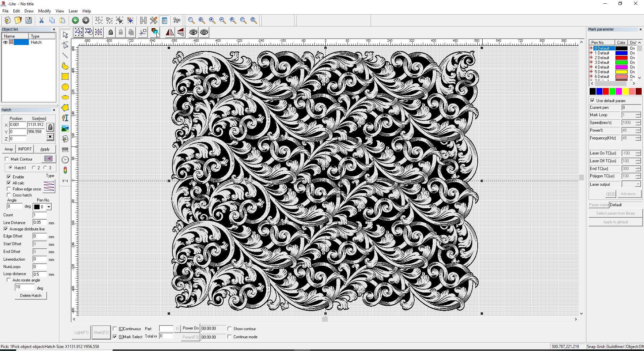
Task: Pick the green swatch in palette row
Action: (x=612, y=91)
